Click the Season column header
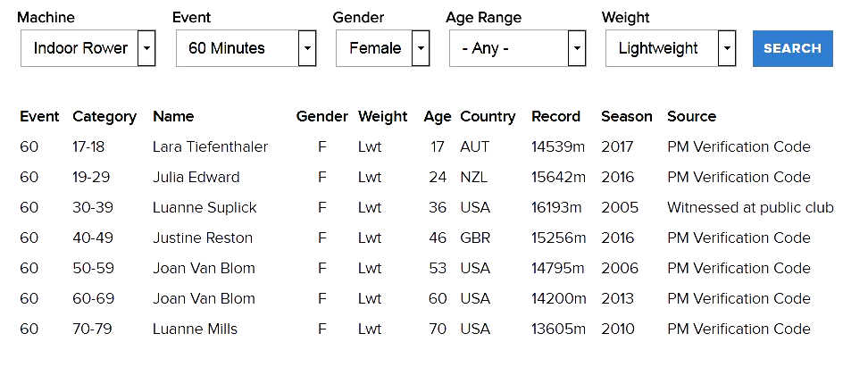The height and width of the screenshot is (367, 868). (626, 116)
